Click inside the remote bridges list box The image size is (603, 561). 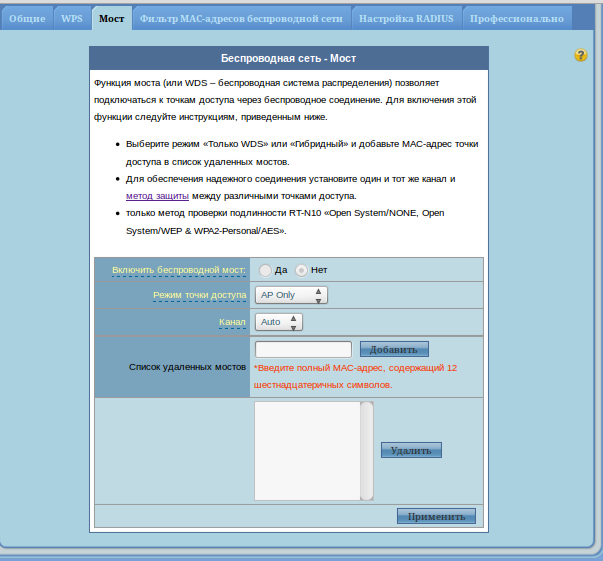307,451
